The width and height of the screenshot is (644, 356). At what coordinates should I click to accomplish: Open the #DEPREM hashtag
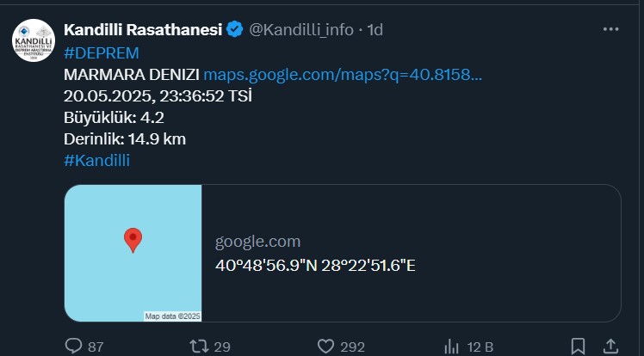click(101, 53)
